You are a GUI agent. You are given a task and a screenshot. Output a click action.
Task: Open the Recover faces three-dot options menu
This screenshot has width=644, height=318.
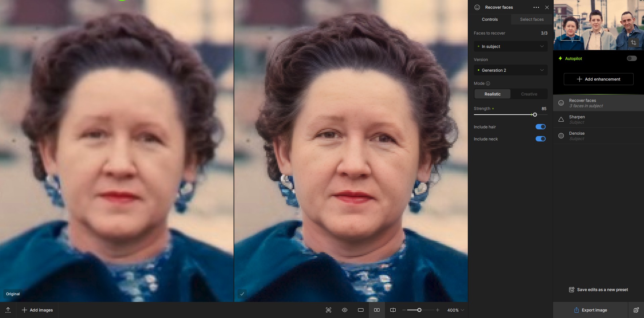point(536,7)
